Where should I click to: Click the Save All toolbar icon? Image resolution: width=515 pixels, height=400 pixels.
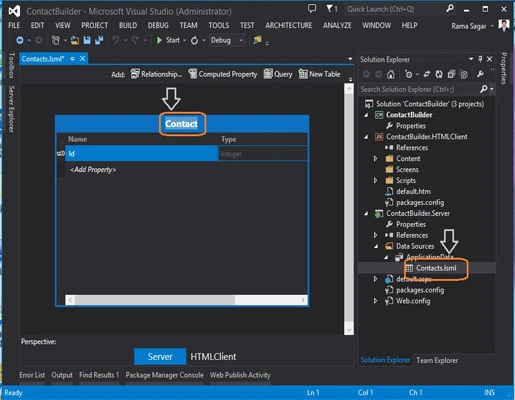tap(99, 40)
